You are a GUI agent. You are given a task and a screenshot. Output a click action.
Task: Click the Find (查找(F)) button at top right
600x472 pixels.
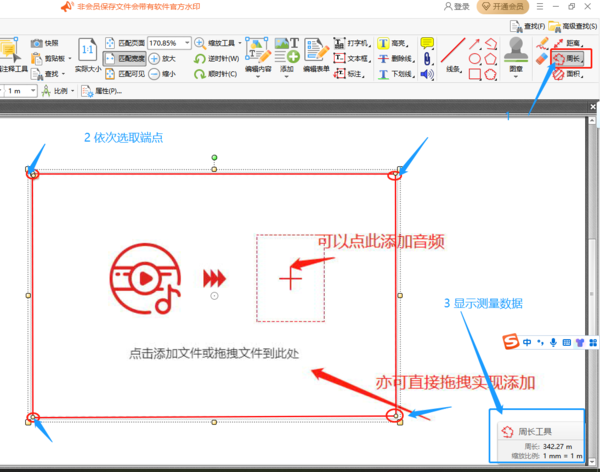[527, 26]
